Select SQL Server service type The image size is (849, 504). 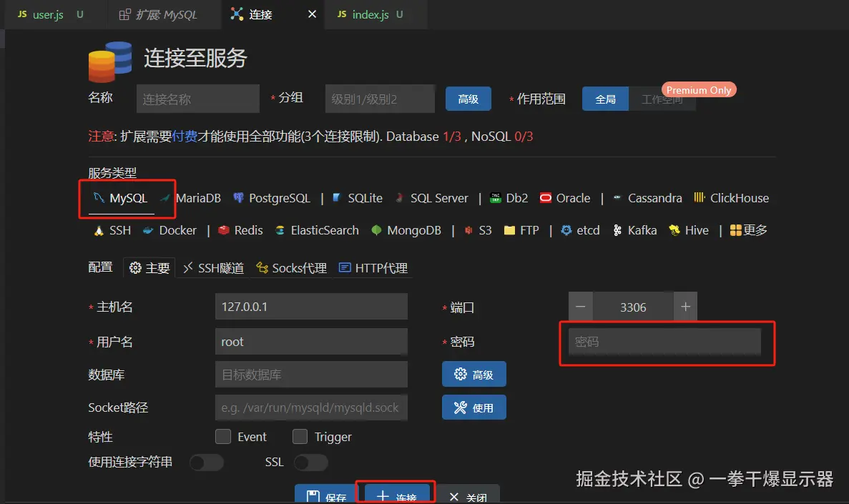pos(432,198)
